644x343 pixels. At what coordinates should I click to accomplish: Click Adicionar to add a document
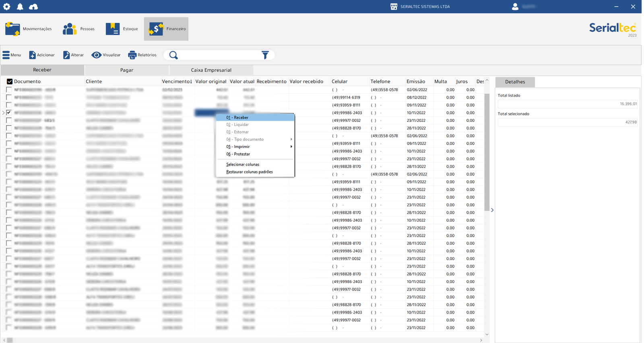tap(42, 55)
